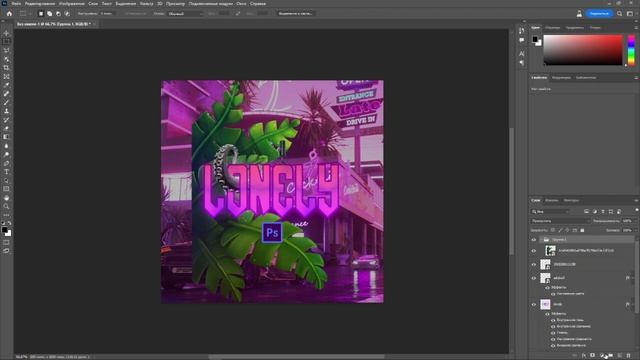This screenshot has height=360, width=640.
Task: Click the Lock all padlock icon
Action: click(582, 230)
